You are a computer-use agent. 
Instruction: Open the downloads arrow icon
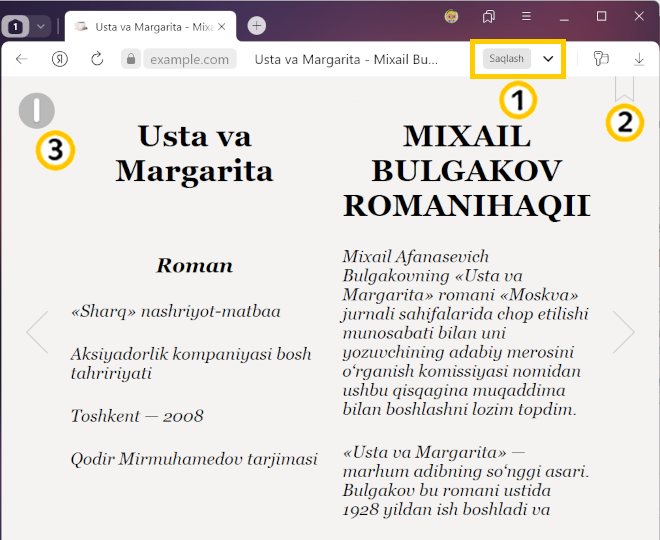point(639,59)
